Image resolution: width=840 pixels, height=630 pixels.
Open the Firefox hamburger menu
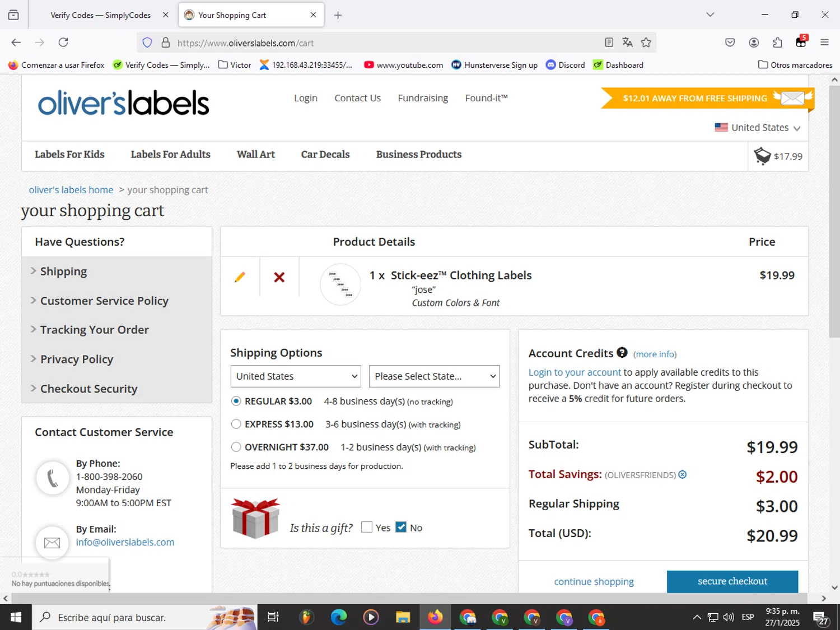pyautogui.click(x=824, y=43)
